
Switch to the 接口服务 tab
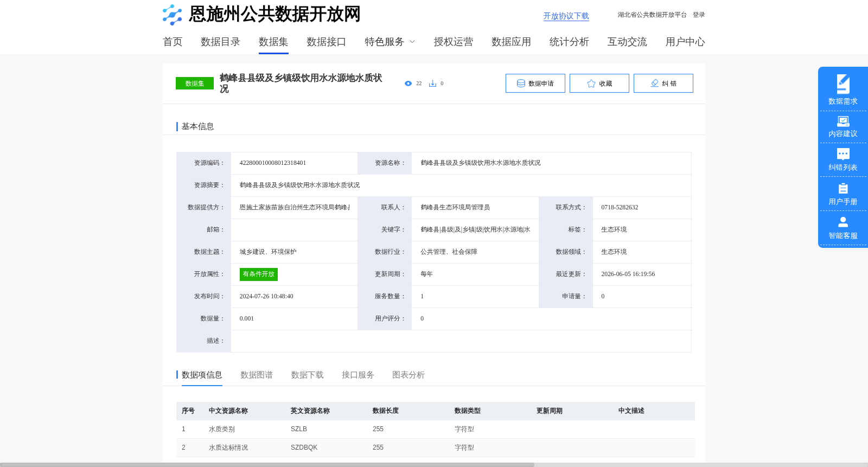[358, 375]
